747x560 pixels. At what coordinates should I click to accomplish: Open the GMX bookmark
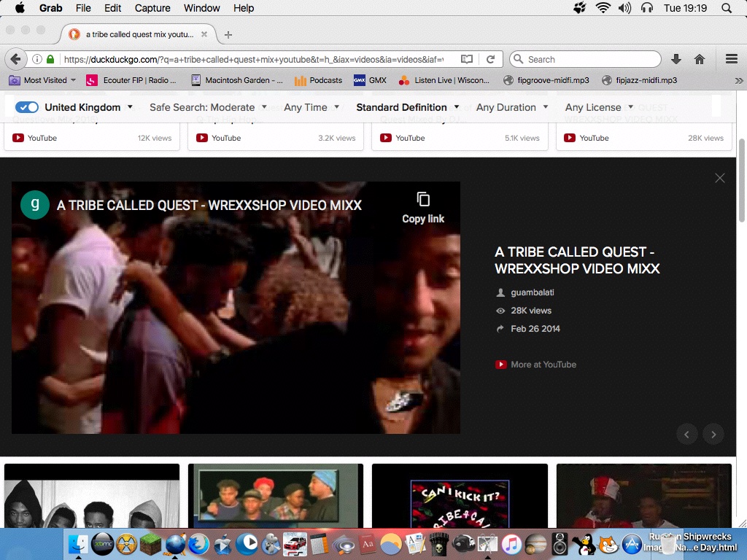tap(370, 80)
